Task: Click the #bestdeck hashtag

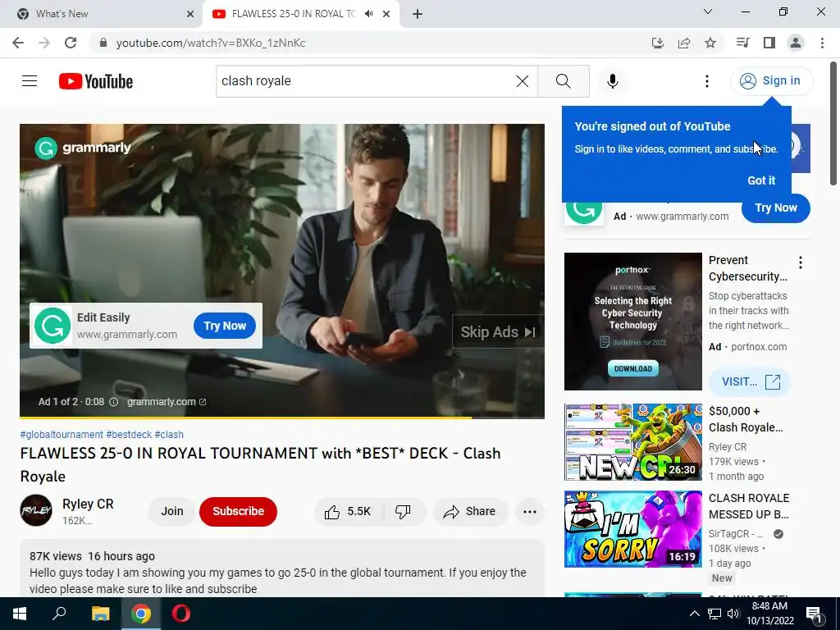Action: pyautogui.click(x=129, y=435)
